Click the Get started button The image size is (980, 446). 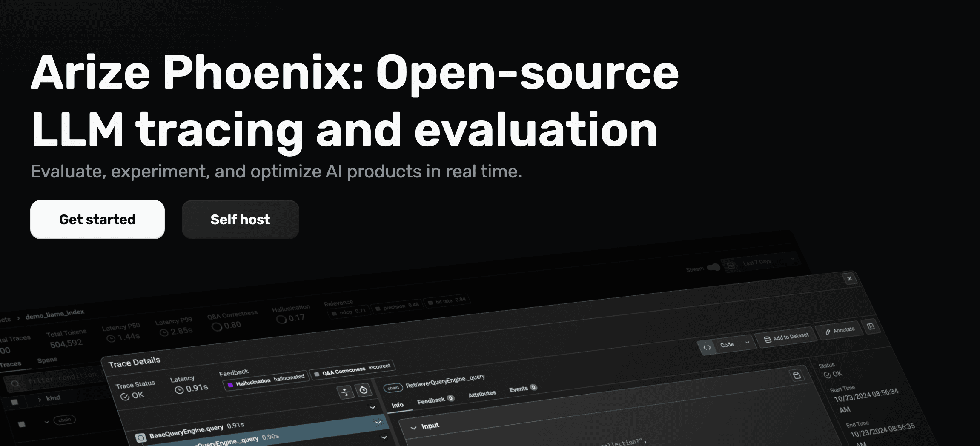[97, 220]
